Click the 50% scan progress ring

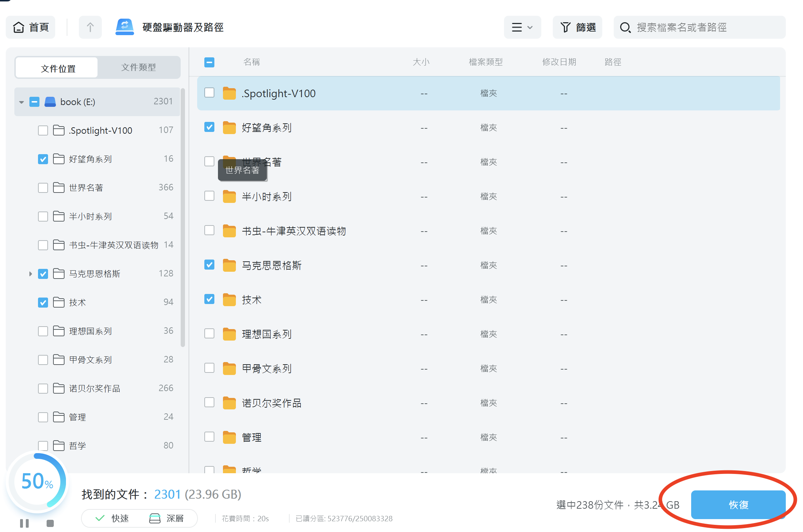pyautogui.click(x=37, y=481)
